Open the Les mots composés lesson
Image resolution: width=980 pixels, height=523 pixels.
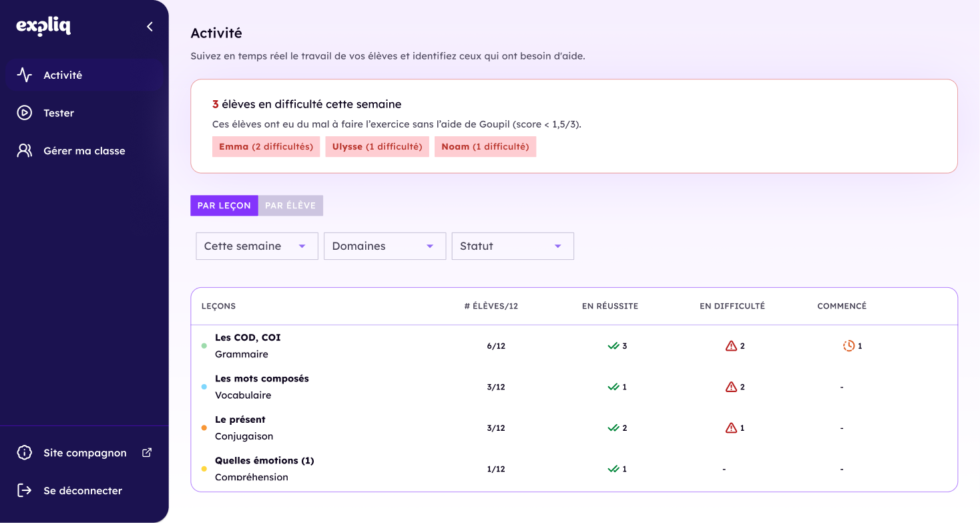[262, 379]
